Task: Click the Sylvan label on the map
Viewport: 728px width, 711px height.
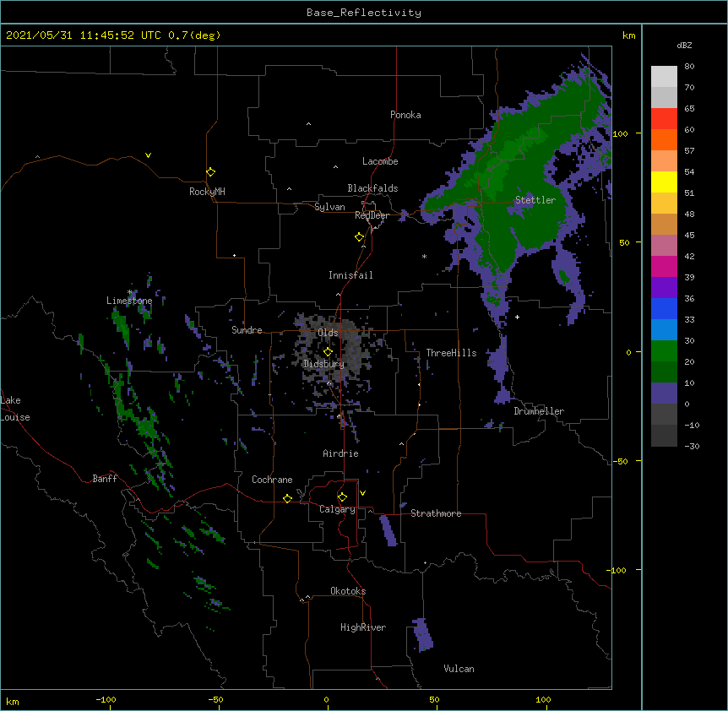Action: [329, 207]
